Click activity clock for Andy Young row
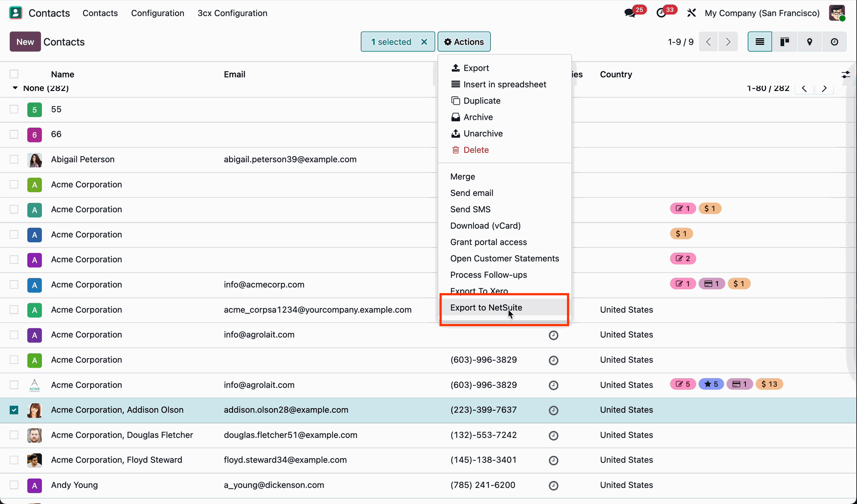This screenshot has width=857, height=504. [x=553, y=485]
